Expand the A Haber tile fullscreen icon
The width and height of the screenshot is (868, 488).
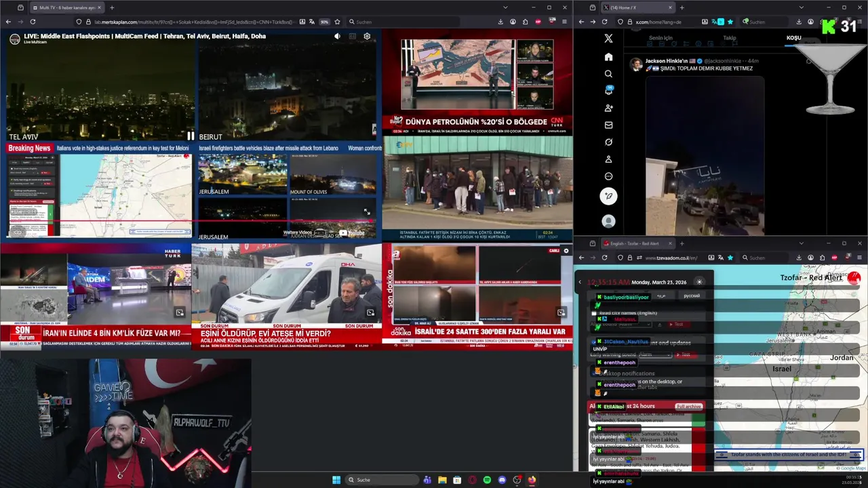coord(561,312)
